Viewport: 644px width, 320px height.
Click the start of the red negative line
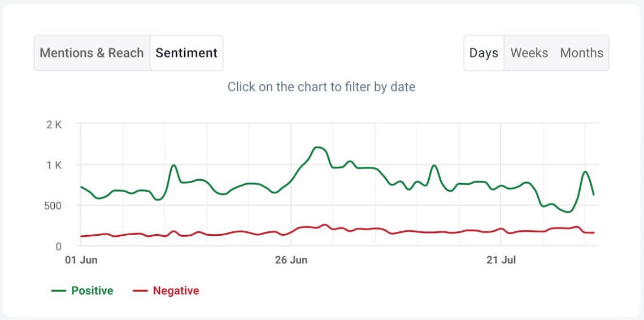pos(82,236)
